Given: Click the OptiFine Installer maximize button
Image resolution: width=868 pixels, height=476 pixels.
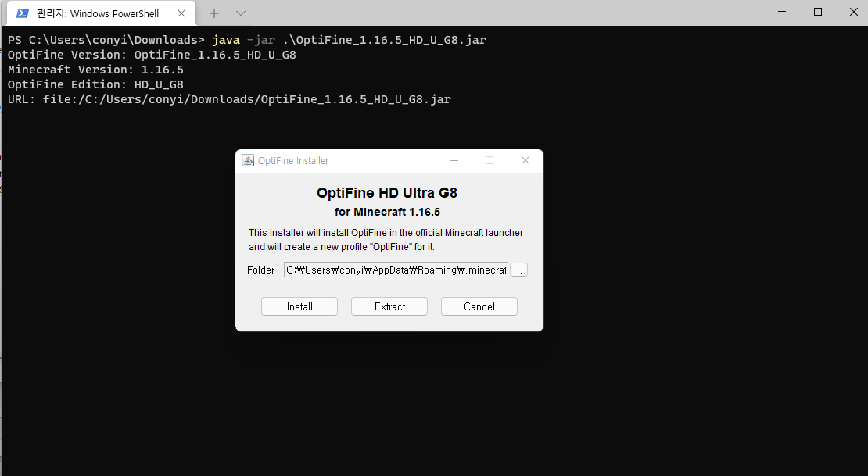Looking at the screenshot, I should point(490,160).
